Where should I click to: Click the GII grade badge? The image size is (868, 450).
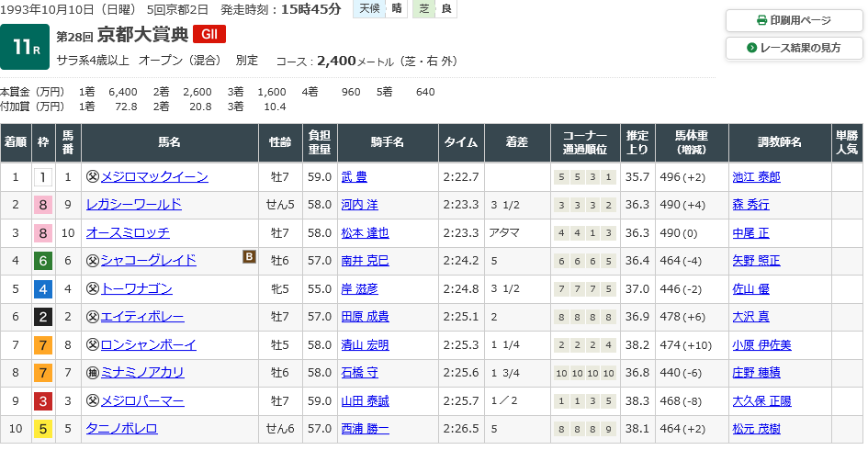click(x=209, y=34)
